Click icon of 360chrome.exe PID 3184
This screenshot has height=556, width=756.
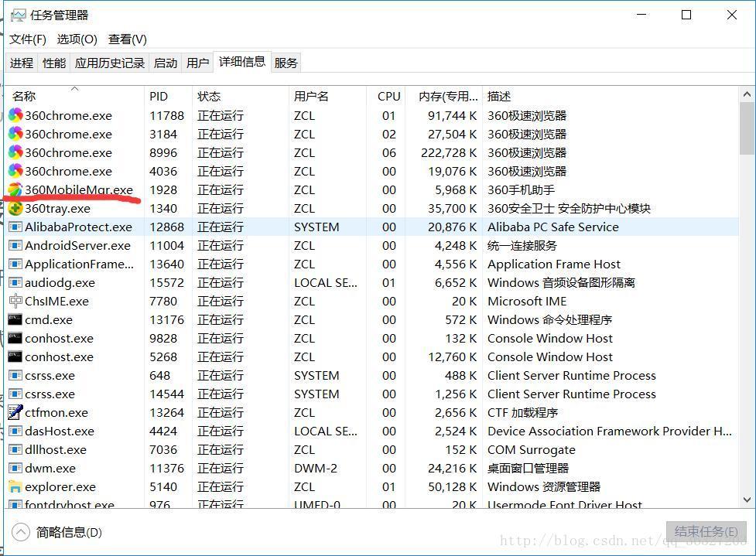click(15, 134)
